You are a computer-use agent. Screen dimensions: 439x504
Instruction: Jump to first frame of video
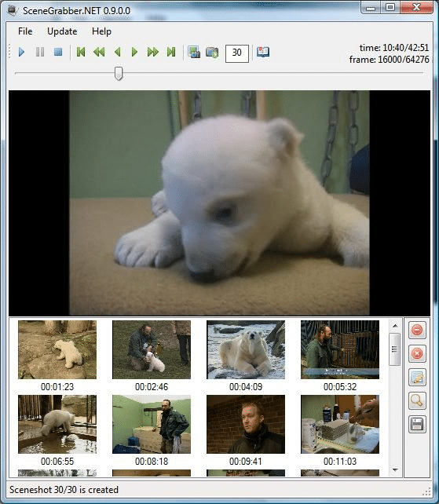point(81,52)
